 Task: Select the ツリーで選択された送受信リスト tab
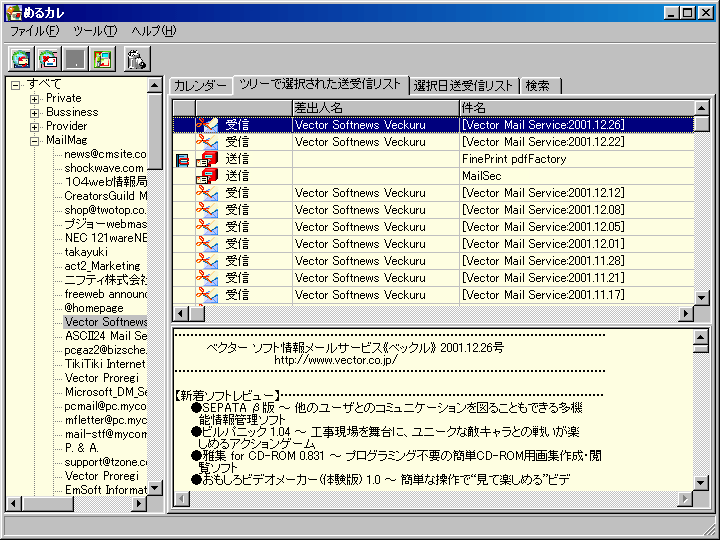[x=321, y=84]
